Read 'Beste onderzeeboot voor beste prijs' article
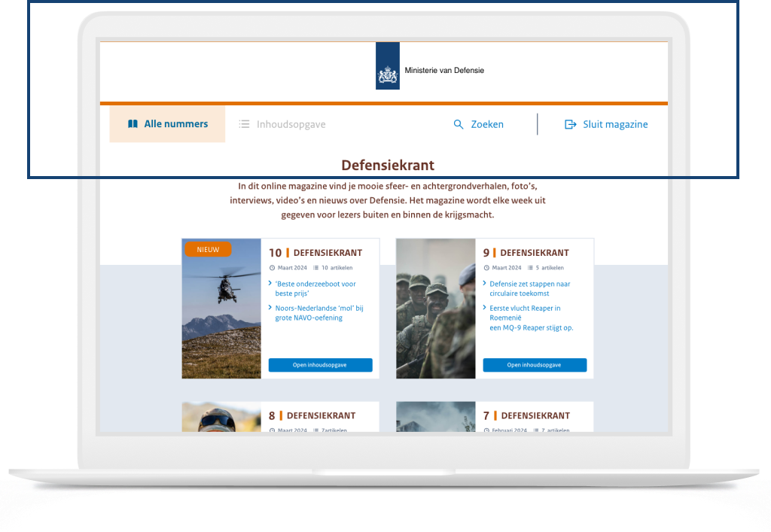The width and height of the screenshot is (771, 532). pyautogui.click(x=315, y=288)
